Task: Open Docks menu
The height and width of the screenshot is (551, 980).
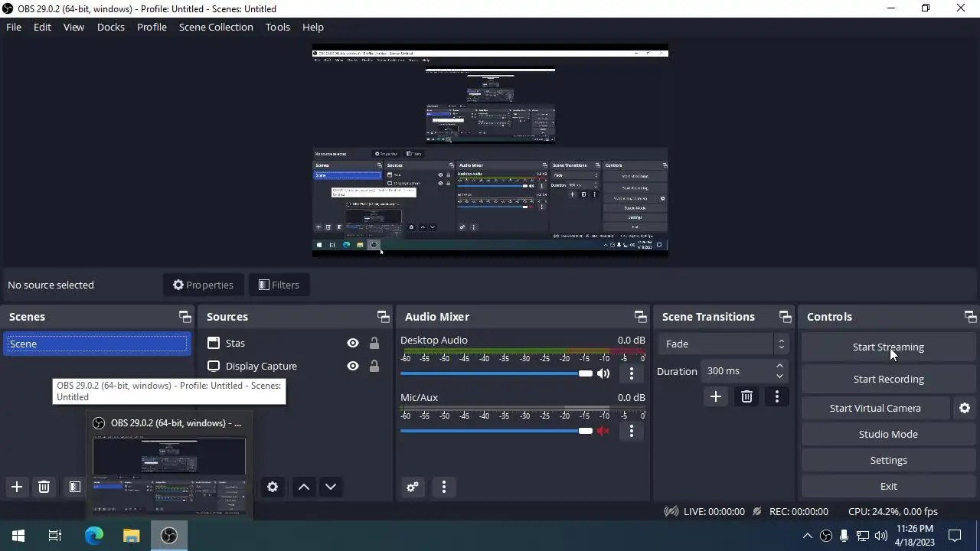Action: click(111, 27)
